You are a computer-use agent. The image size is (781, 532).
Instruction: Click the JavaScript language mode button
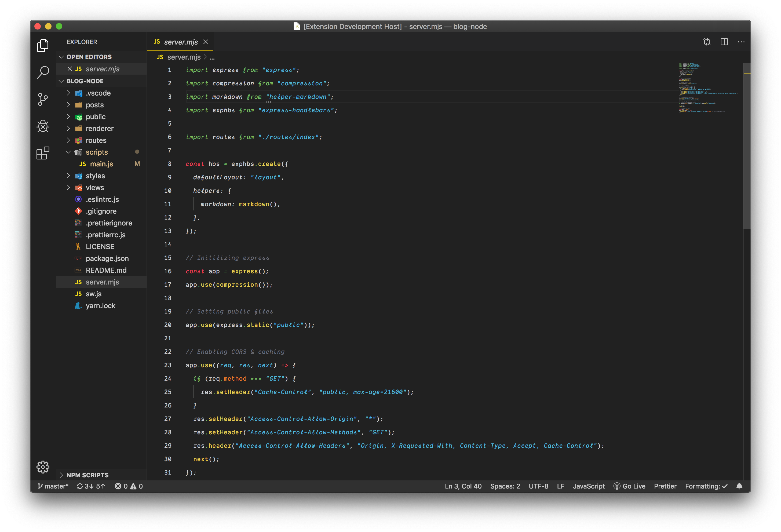(589, 486)
